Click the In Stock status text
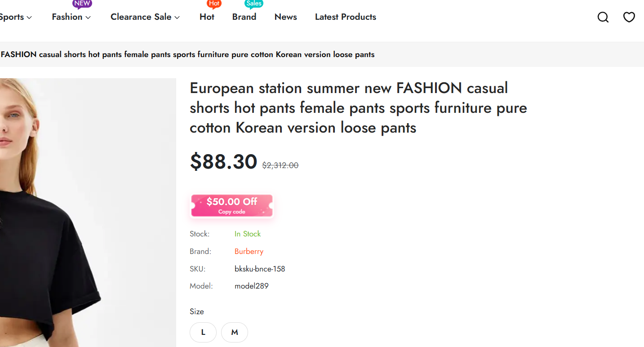This screenshot has height=347, width=644. point(248,234)
